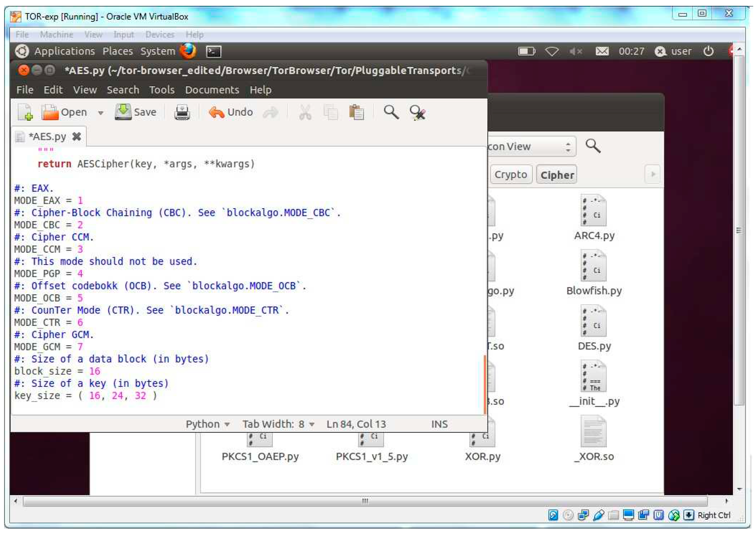756x535 pixels.
Task: Launch Firefox from the top panel
Action: (188, 51)
